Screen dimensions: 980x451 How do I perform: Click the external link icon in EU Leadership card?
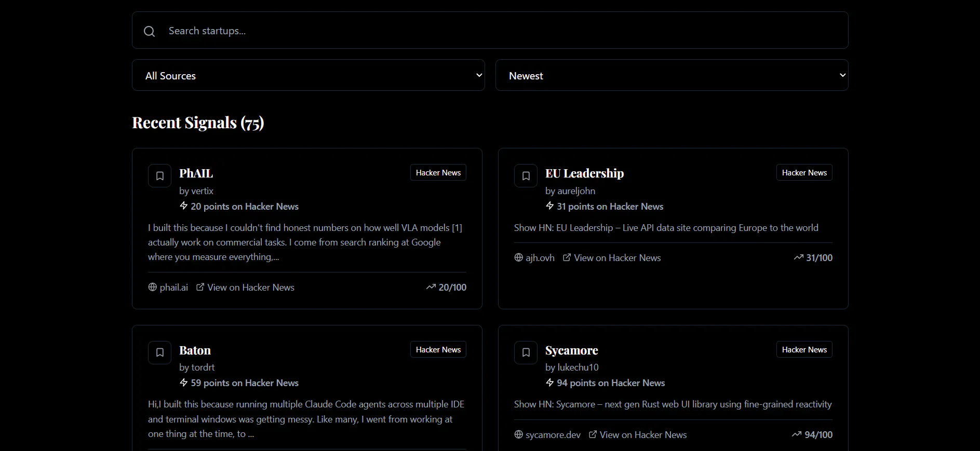coord(567,257)
